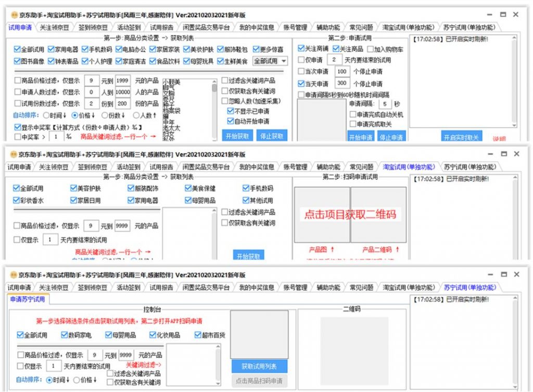Select 时间 sort radio in the top window

pos(46,115)
